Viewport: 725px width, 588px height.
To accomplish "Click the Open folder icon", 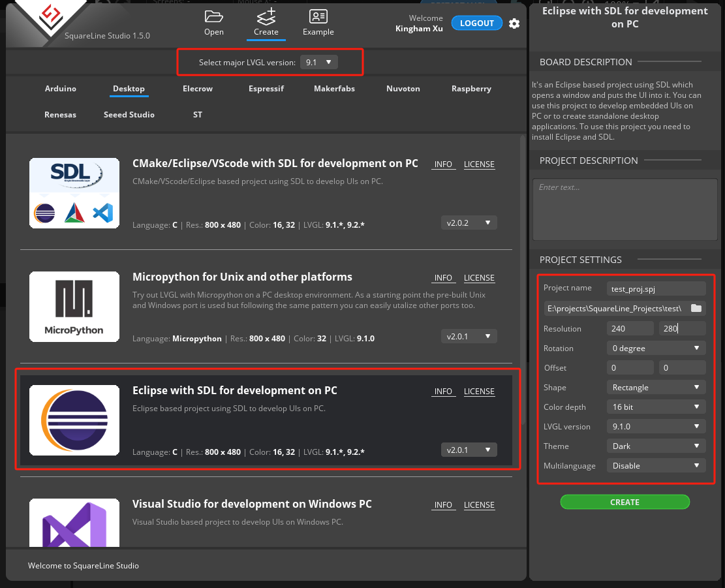I will pyautogui.click(x=213, y=17).
